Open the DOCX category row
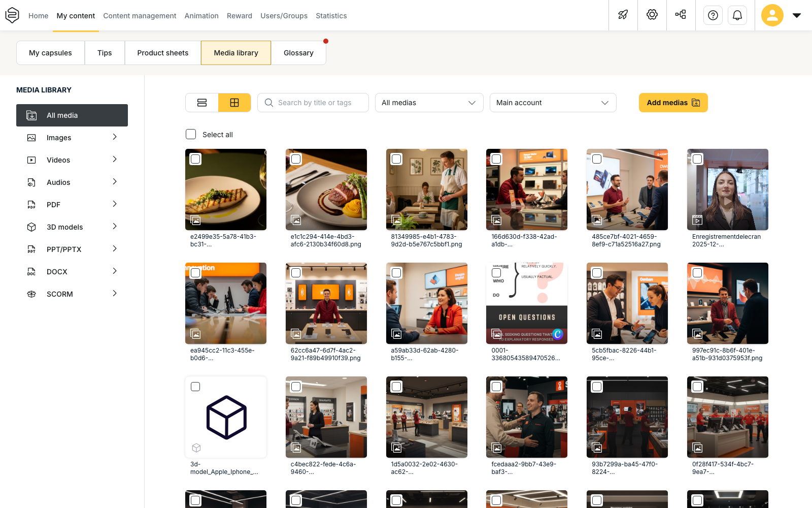This screenshot has width=812, height=508. (x=72, y=272)
